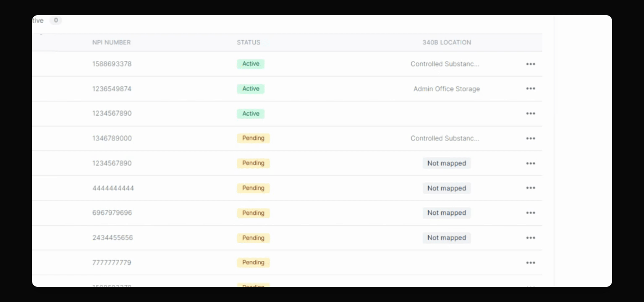
Task: Click Not mapped in the Pending 1234567890 row
Action: [x=447, y=163]
